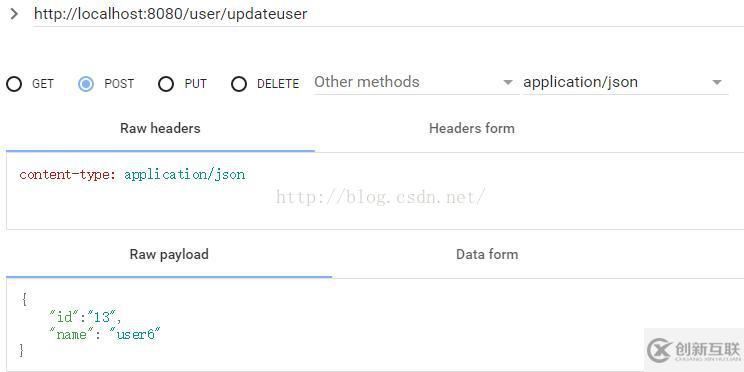Click the request URL input field
The width and height of the screenshot is (744, 372).
coord(388,14)
